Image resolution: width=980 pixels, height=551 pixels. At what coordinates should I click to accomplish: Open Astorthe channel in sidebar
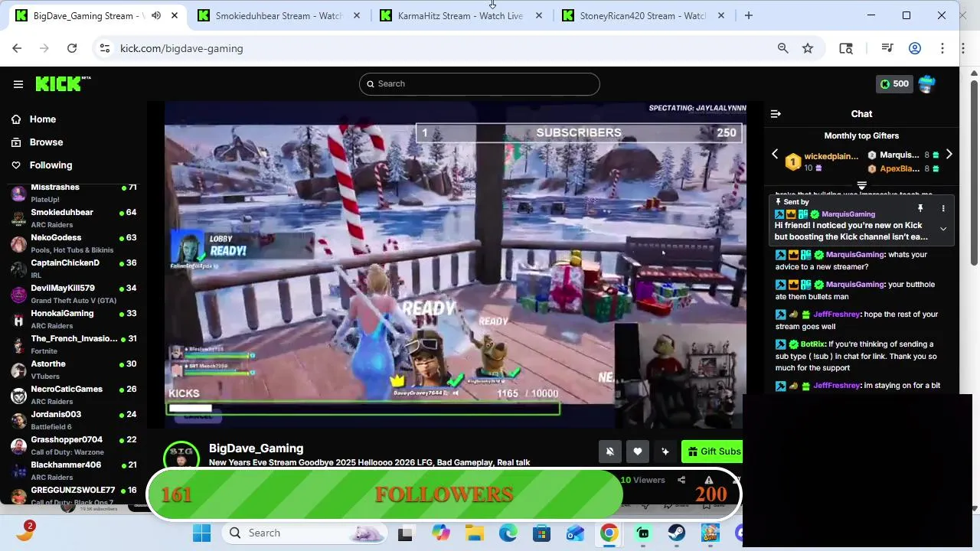tap(73, 370)
